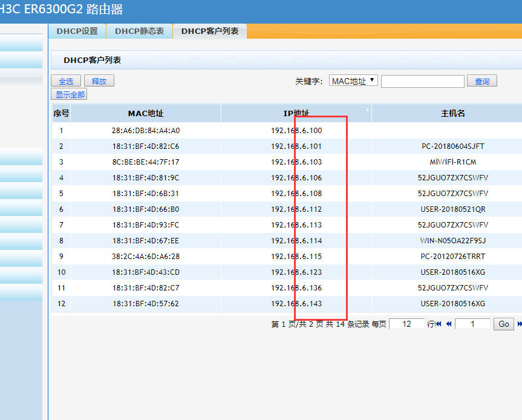Select row with IP 192.168.6.143
522x420 pixels.
tap(296, 304)
